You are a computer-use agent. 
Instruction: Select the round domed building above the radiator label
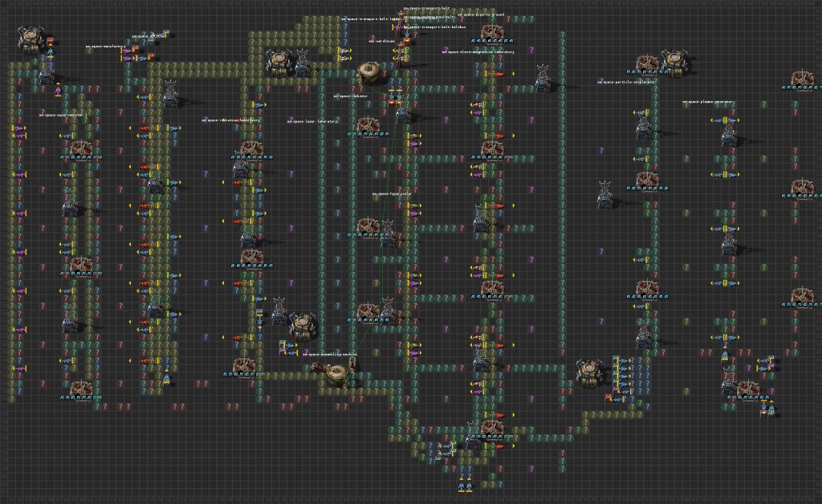coord(369,73)
